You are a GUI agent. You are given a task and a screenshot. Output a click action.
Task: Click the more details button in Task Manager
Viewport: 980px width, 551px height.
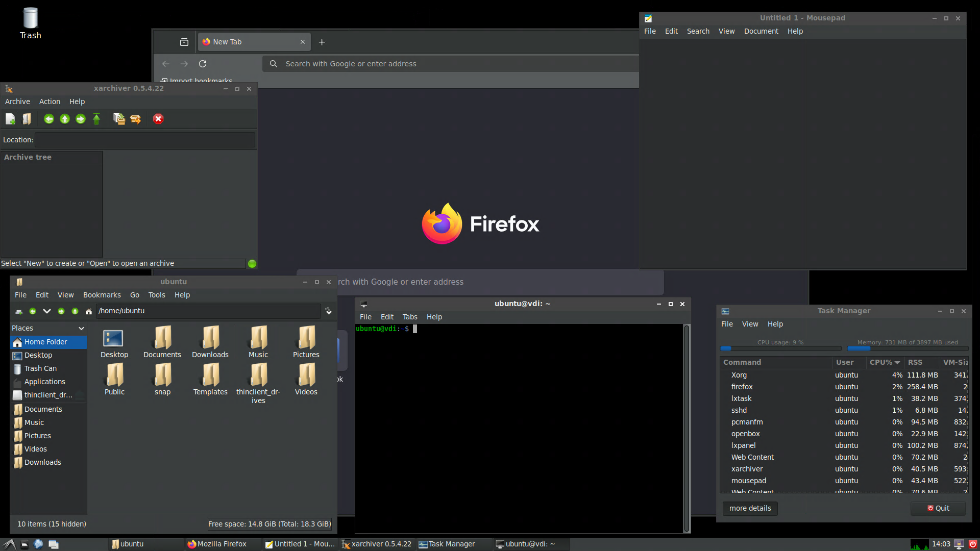click(x=750, y=508)
